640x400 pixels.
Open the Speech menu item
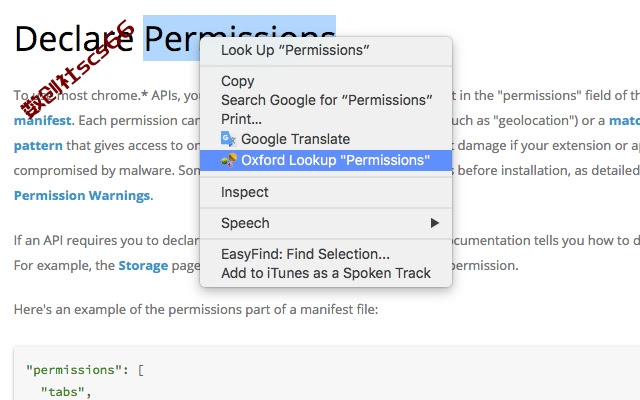(x=326, y=223)
